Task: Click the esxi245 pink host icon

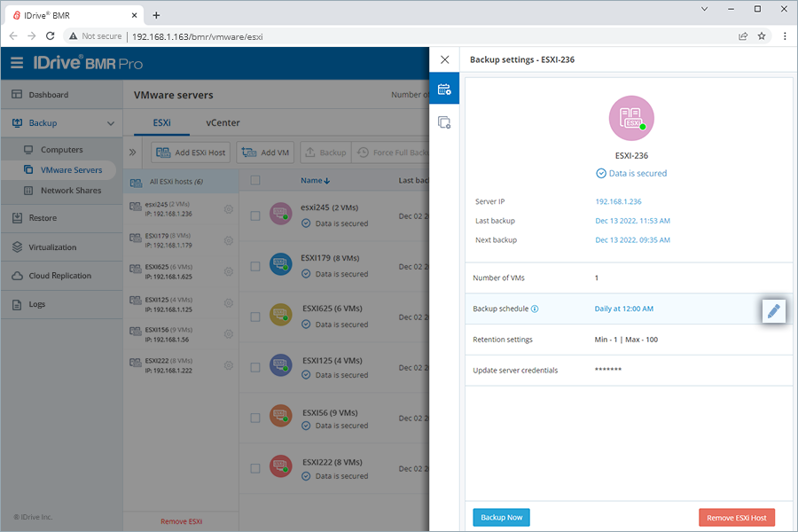Action: pyautogui.click(x=280, y=214)
